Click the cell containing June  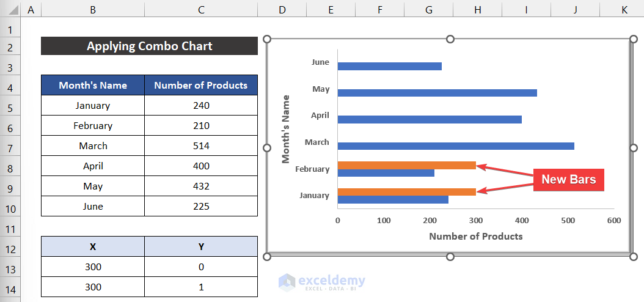pos(93,207)
